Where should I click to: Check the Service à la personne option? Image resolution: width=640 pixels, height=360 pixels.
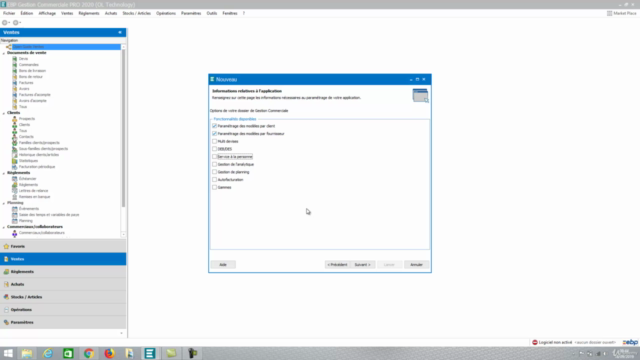click(x=214, y=157)
